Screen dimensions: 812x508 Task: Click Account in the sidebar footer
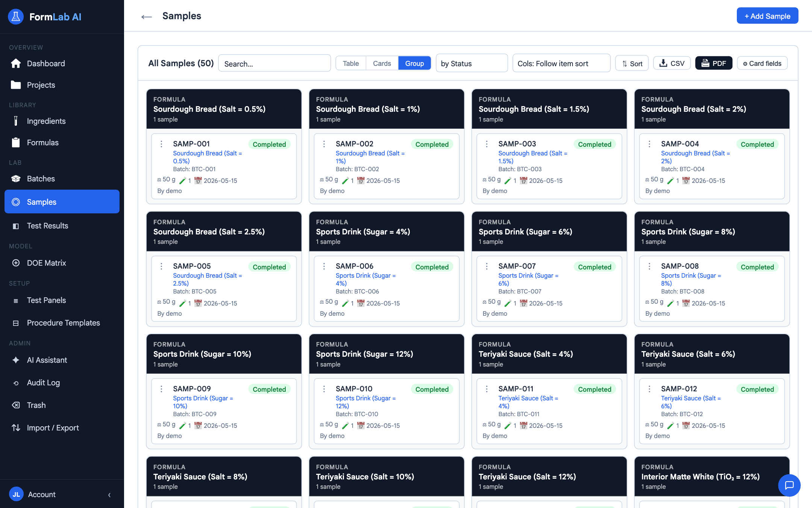click(x=41, y=494)
